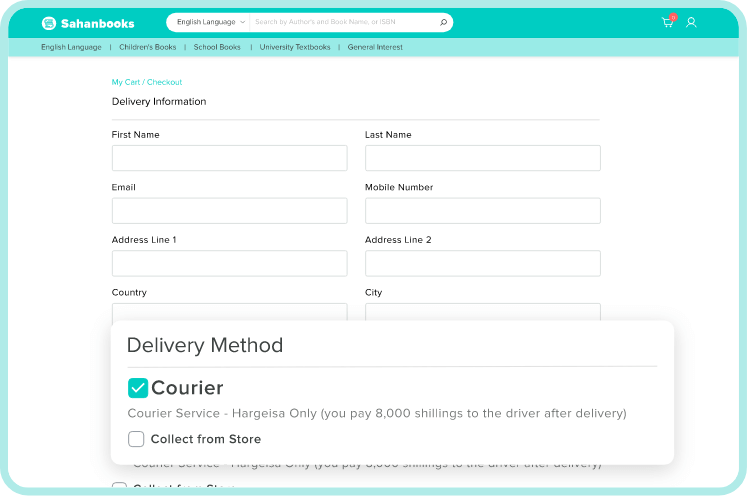Click into the Email field
Viewport: 747px width, 496px height.
[229, 211]
